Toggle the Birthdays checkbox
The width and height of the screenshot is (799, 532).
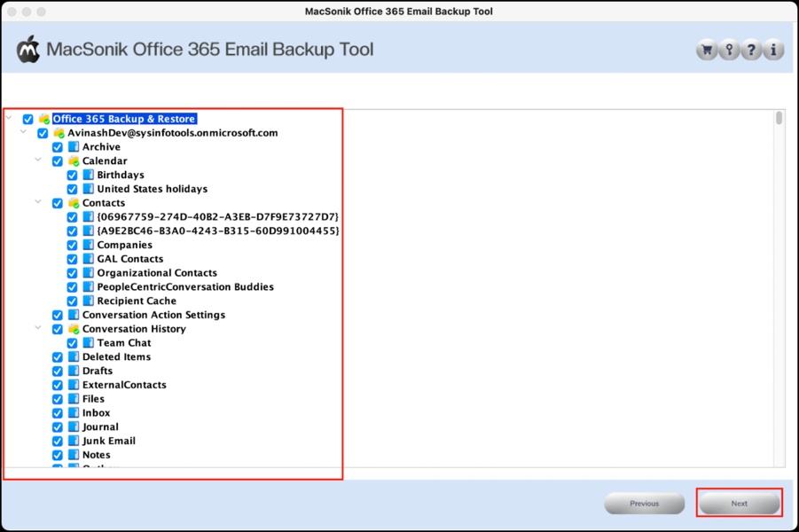point(73,176)
